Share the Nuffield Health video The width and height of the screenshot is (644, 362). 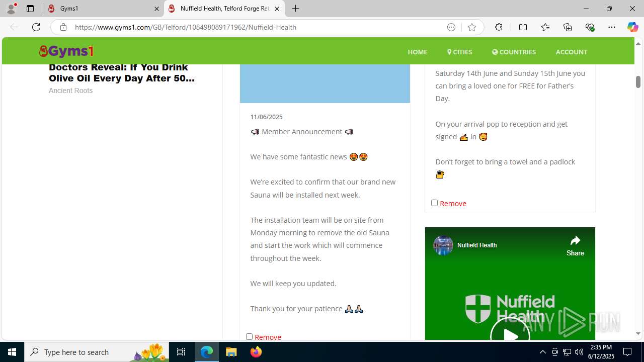[x=575, y=246]
